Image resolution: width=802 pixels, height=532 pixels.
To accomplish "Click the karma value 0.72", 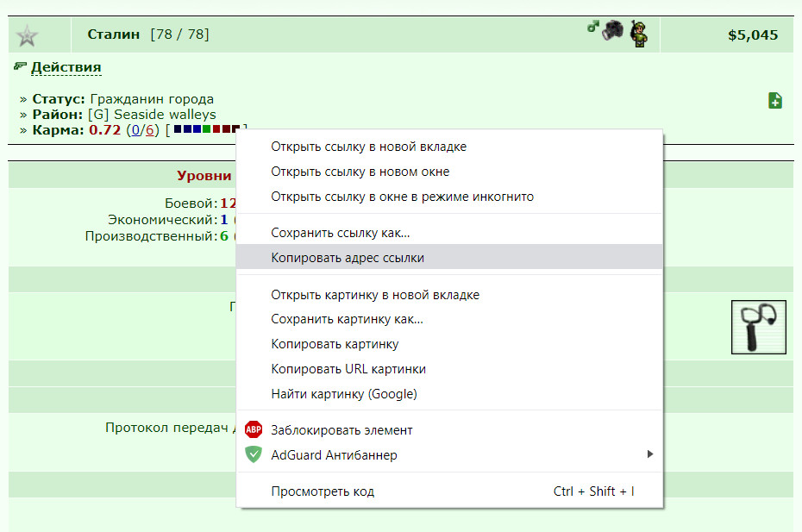I will pos(105,130).
